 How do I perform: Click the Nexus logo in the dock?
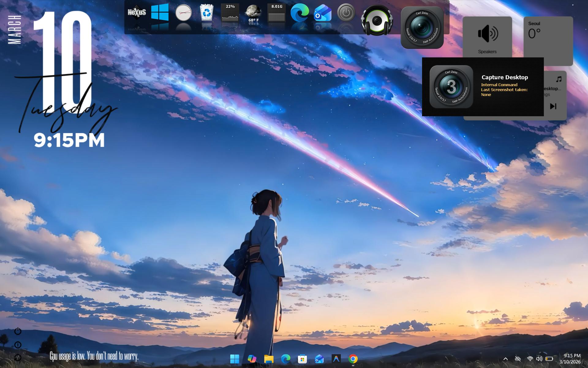tap(137, 12)
